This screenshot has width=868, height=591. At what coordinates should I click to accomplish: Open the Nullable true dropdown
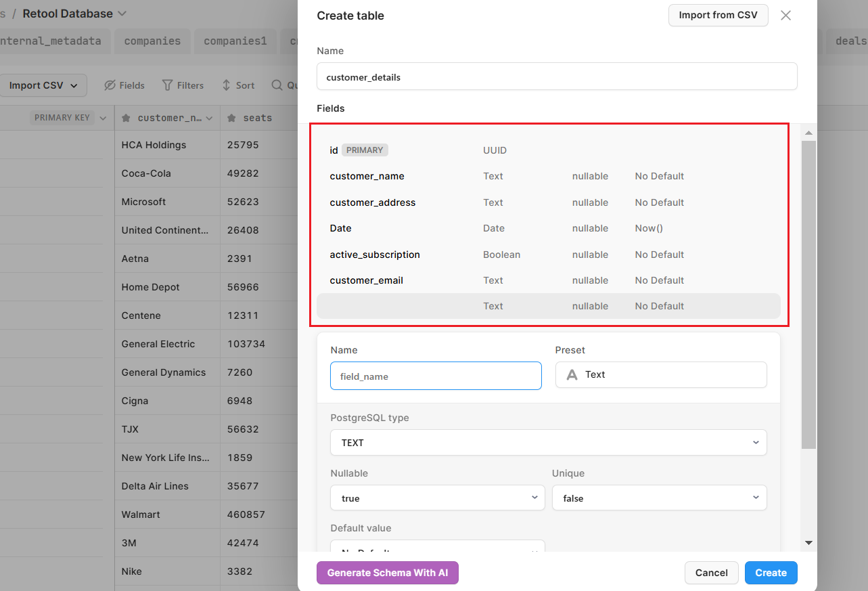(437, 498)
